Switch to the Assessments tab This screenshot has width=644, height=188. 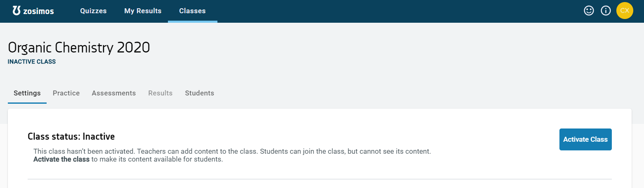pyautogui.click(x=114, y=93)
